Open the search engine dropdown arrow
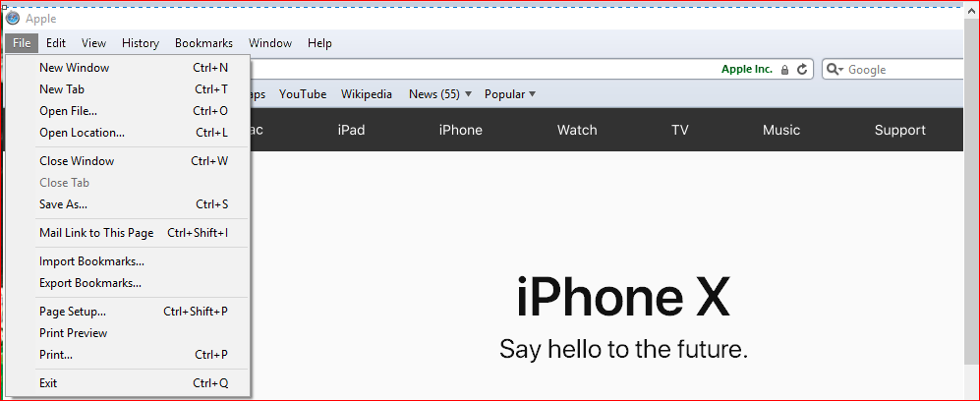 click(x=841, y=70)
